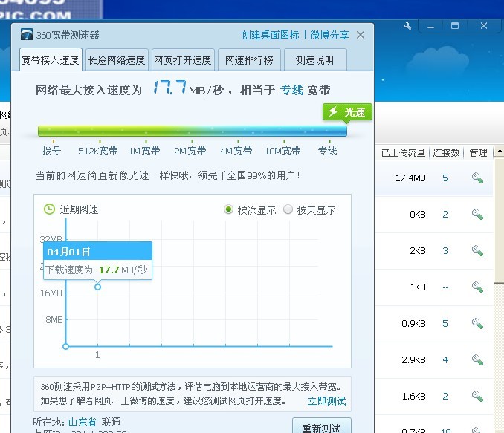Maximize the background window
Screen dimensions: 504x433
(455, 26)
